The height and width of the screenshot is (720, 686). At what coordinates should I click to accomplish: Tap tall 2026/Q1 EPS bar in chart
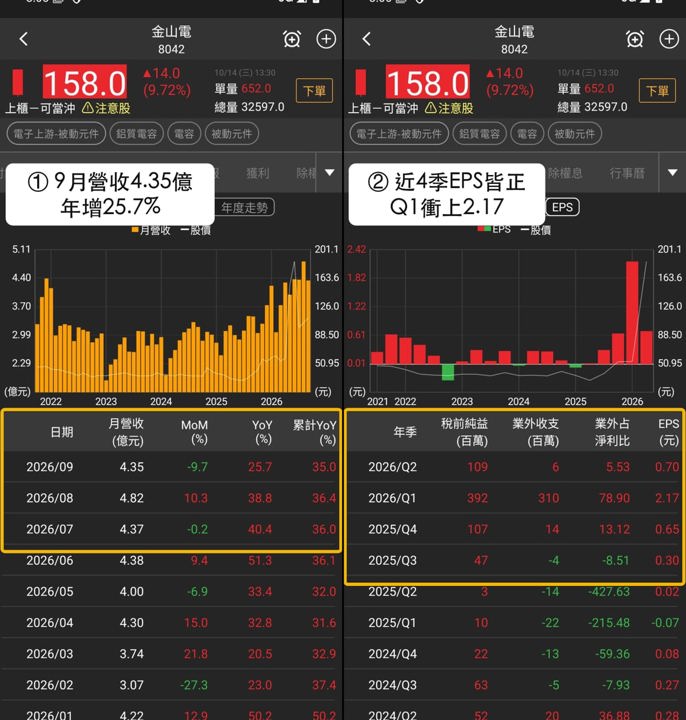(x=632, y=313)
